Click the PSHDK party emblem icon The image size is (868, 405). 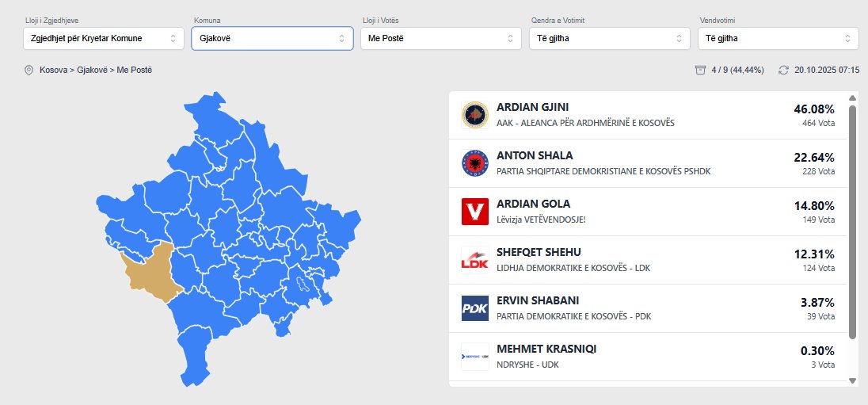(x=474, y=163)
